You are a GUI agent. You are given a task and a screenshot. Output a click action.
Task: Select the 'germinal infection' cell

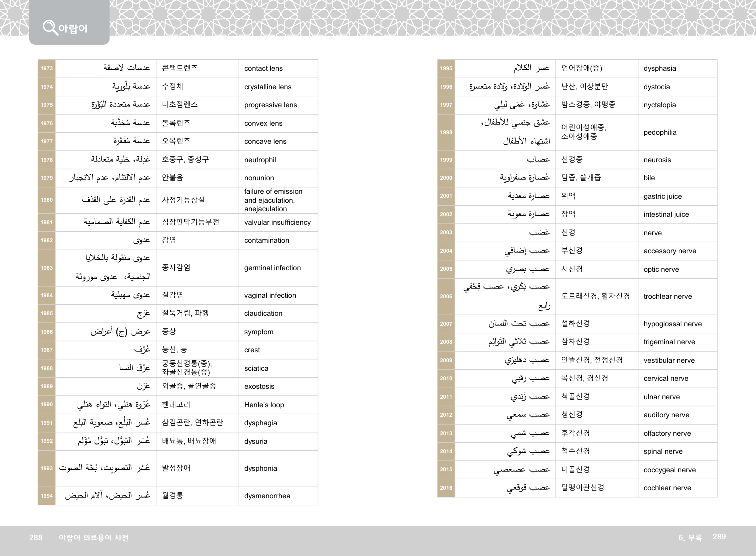click(272, 268)
